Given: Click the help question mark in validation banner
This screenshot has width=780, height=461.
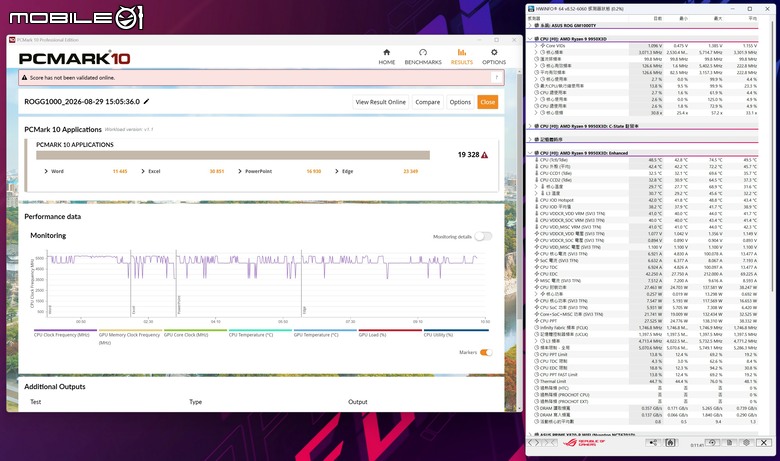Looking at the screenshot, I should [496, 78].
